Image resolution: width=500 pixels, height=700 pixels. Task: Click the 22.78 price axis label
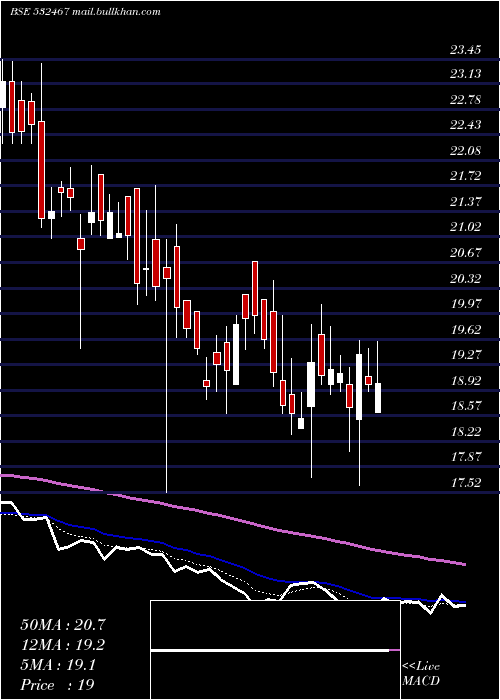tap(466, 100)
